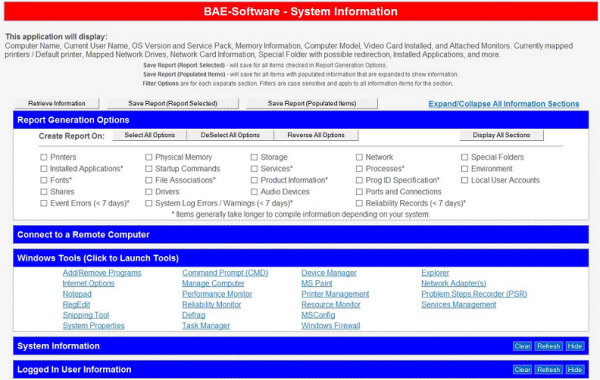Launch Command Prompt (CMD) link
This screenshot has height=380, width=600.
tap(225, 273)
